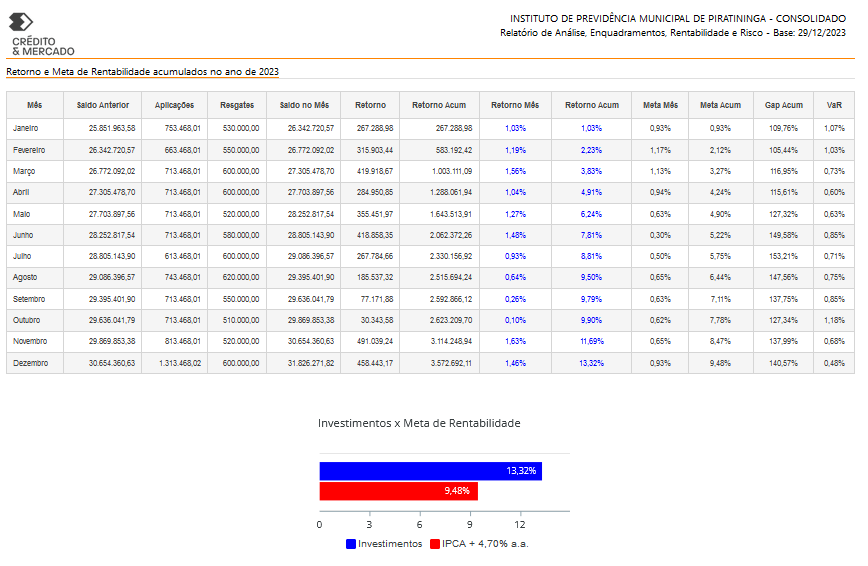
Task: Select the Agosto row label
Action: tap(25, 277)
